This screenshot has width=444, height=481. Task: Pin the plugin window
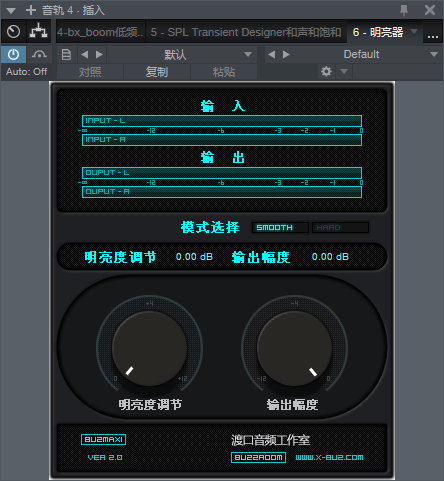pyautogui.click(x=404, y=10)
